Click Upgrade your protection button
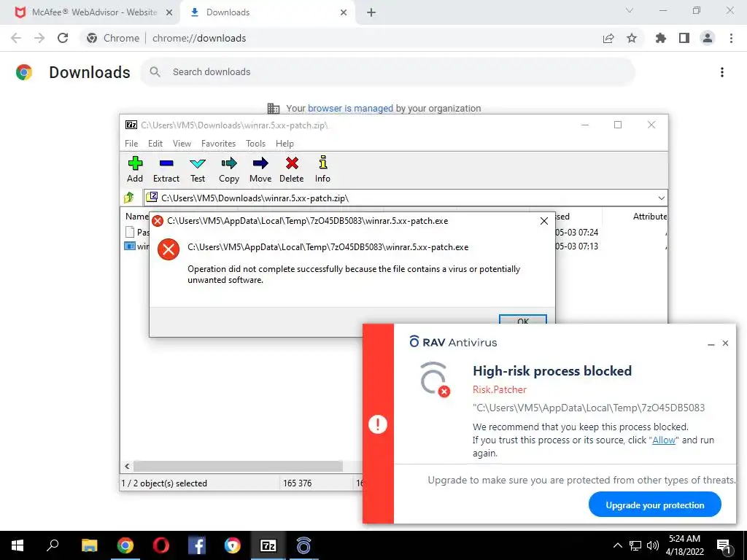The image size is (747, 560). [x=654, y=505]
